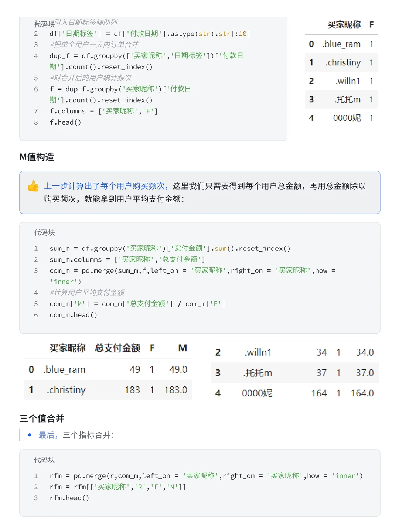399x532 pixels.
Task: Click the M值构造 section heading
Action: click(x=37, y=157)
